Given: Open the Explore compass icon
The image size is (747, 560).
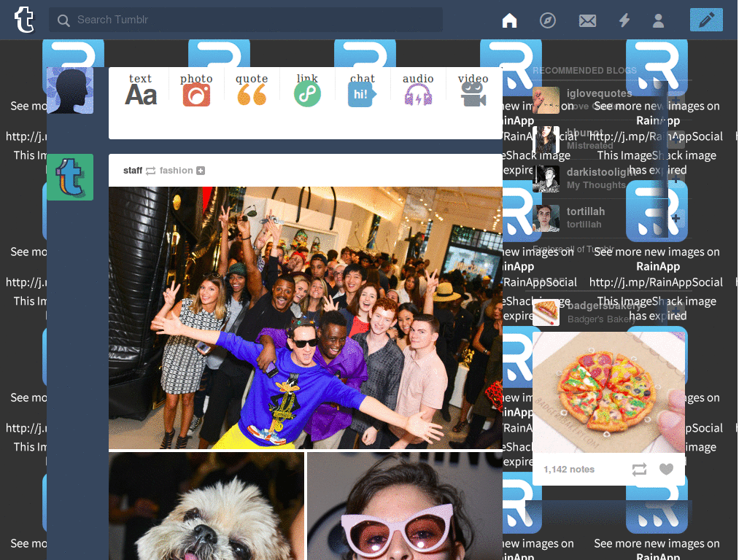Looking at the screenshot, I should pyautogui.click(x=547, y=20).
